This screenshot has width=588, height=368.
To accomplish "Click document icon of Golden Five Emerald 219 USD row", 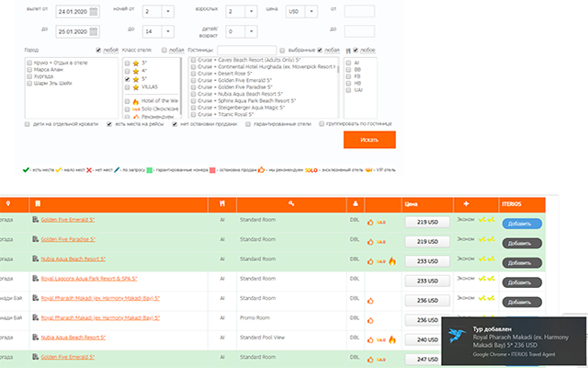I will tap(35, 220).
